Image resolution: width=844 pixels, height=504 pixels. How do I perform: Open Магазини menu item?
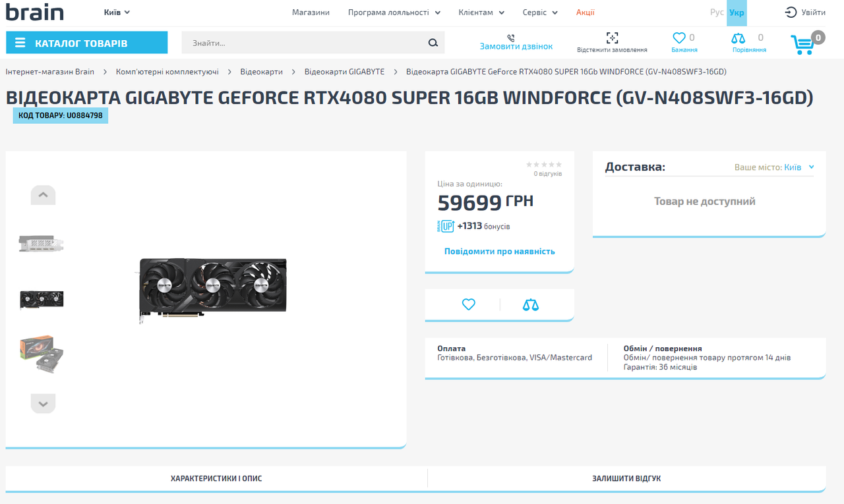click(311, 12)
